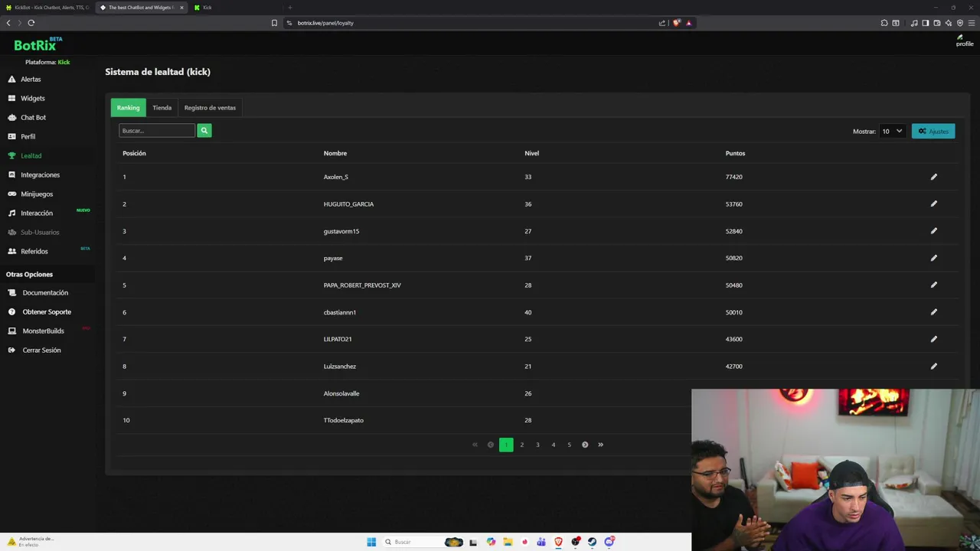The image size is (980, 551).
Task: Click Cerrar Sesión to log out
Action: click(x=41, y=350)
